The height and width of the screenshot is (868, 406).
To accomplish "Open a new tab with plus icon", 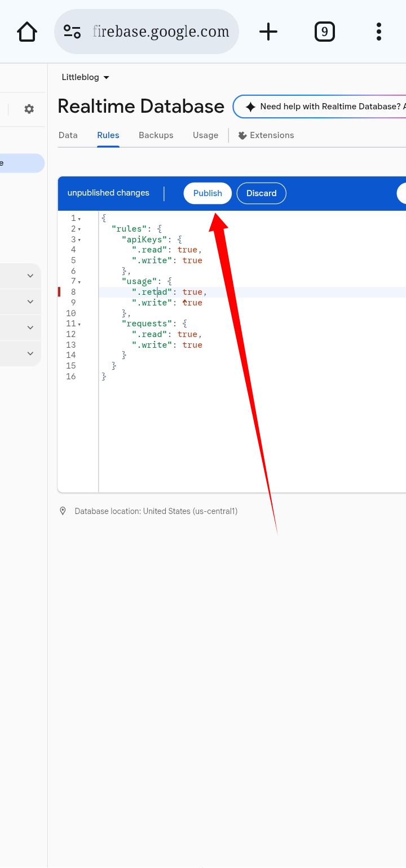I will pyautogui.click(x=268, y=32).
